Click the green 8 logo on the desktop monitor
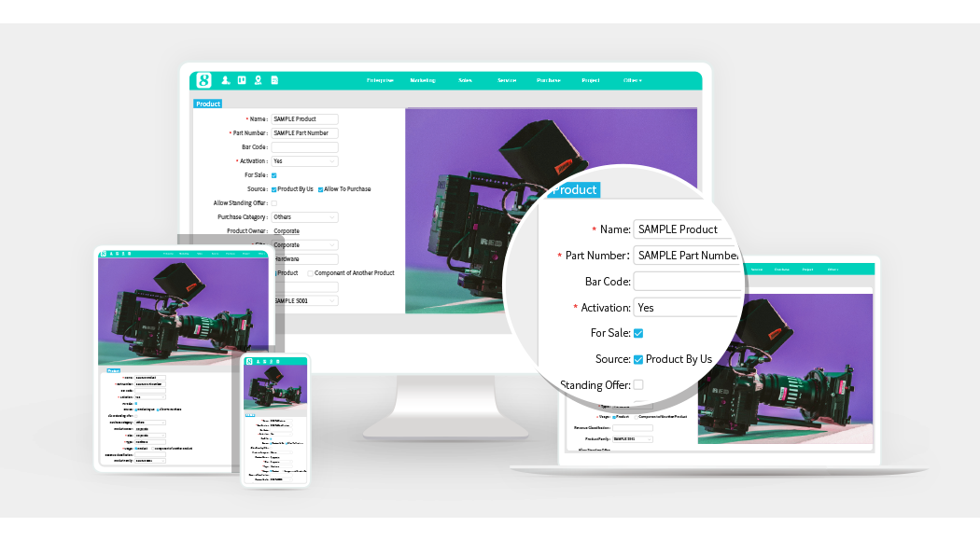The image size is (980, 541). [x=203, y=80]
